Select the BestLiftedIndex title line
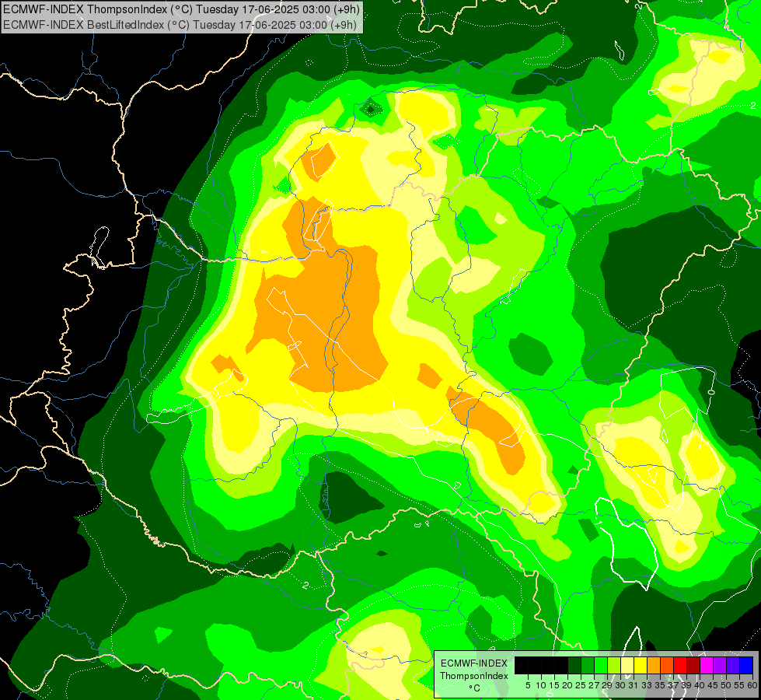The height and width of the screenshot is (700, 761). click(180, 25)
